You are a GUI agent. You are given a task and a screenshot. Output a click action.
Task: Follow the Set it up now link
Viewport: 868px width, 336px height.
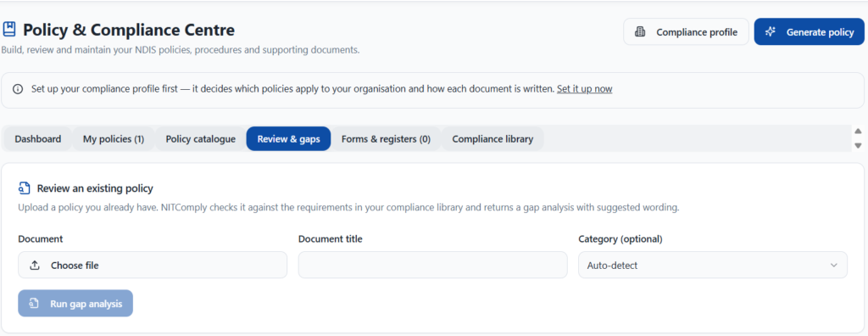pos(585,89)
